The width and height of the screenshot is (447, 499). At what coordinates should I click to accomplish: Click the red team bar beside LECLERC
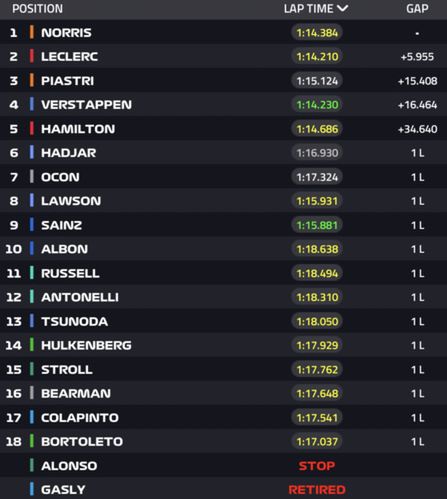(32, 56)
